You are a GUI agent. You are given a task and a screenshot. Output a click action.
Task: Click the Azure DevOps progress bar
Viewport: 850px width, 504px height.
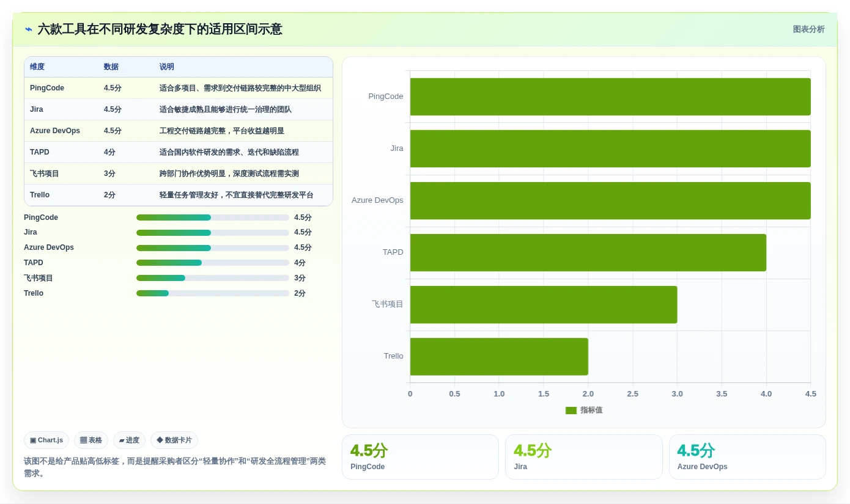213,248
